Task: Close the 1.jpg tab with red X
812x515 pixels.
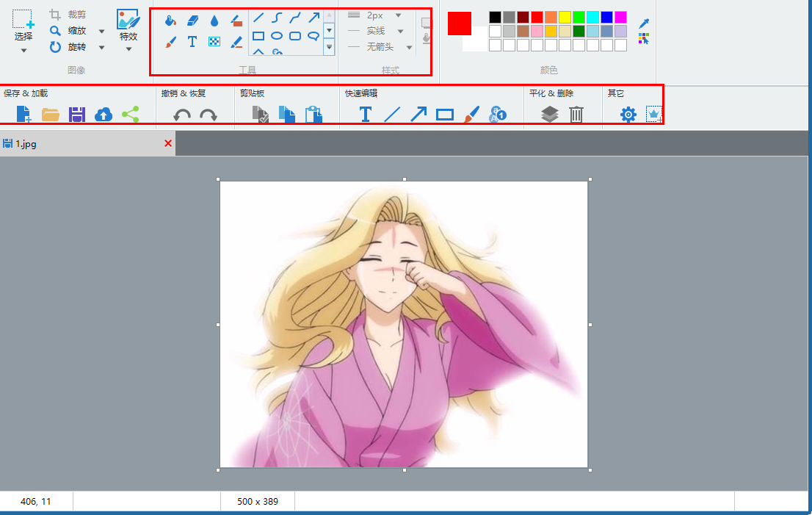Action: tap(168, 143)
